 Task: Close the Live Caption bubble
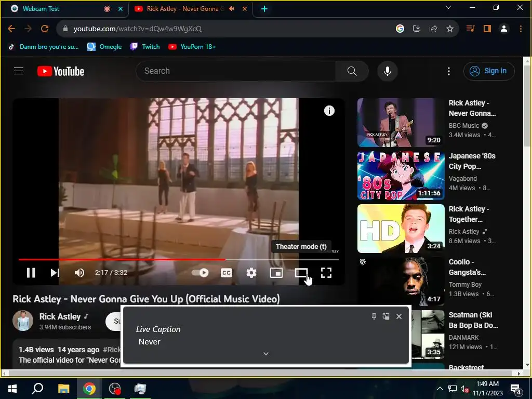399,316
